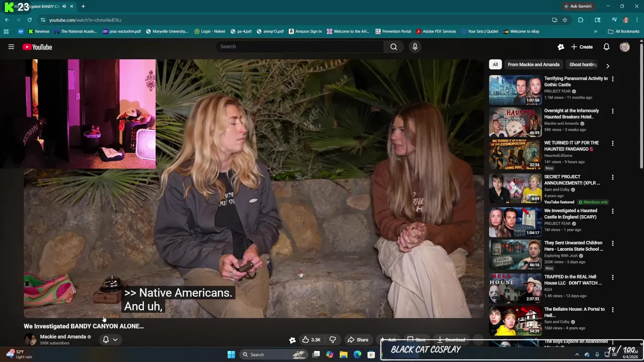The width and height of the screenshot is (644, 362).
Task: Open the Adobe PDF Services bookmark
Action: pos(436,31)
